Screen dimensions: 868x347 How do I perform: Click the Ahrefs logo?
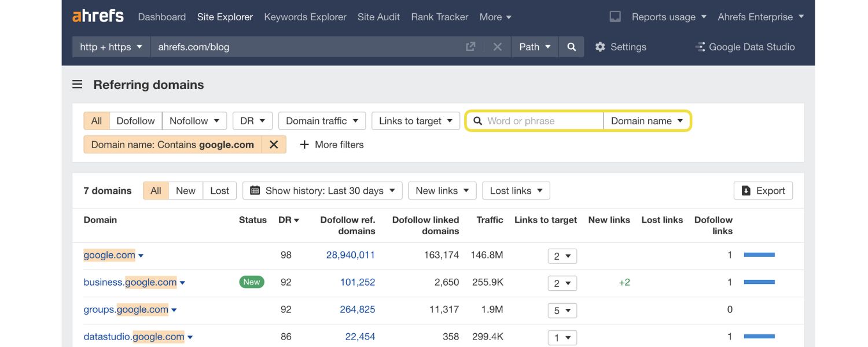98,16
